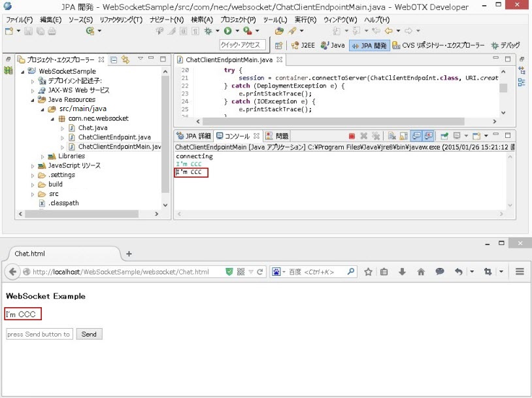The image size is (532, 398).
Task: Toggle Scroll Lock in console toolbar
Action: [x=403, y=136]
